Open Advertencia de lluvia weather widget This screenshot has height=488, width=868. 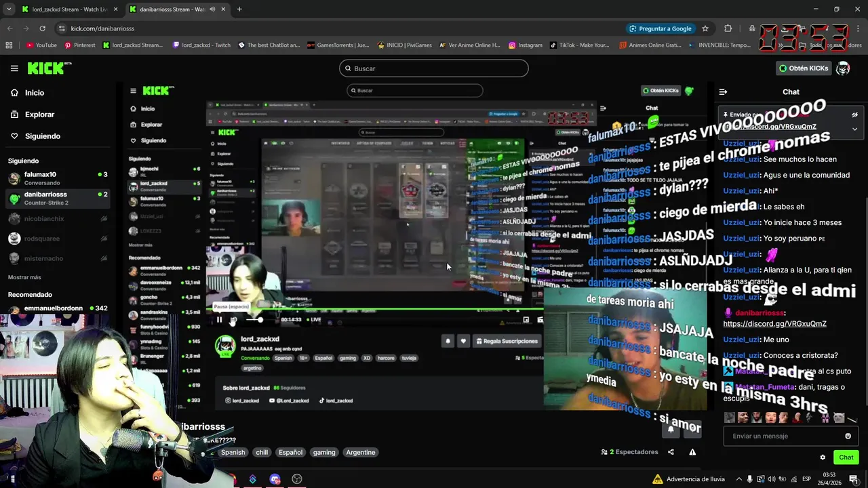pos(688,479)
